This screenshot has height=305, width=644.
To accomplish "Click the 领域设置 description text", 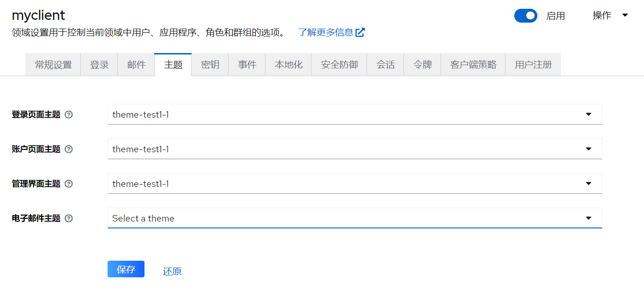I will point(149,33).
